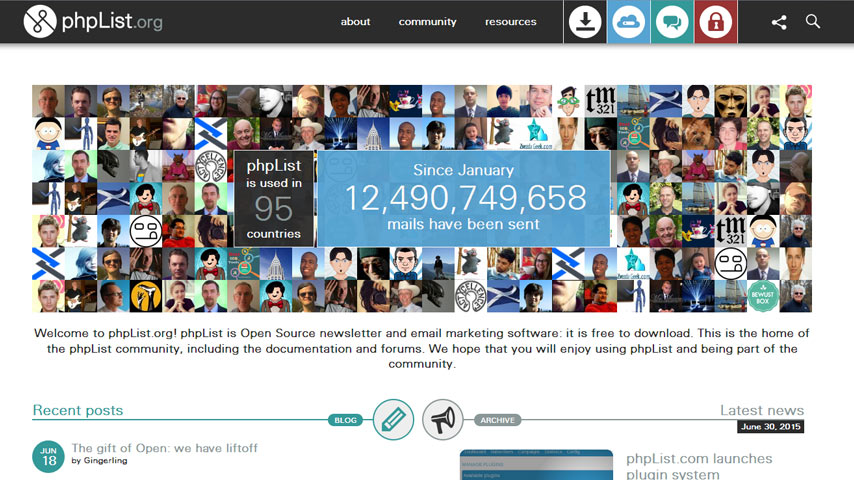
Task: Open post 'The gift of Open: we have liftoff'
Action: point(164,448)
